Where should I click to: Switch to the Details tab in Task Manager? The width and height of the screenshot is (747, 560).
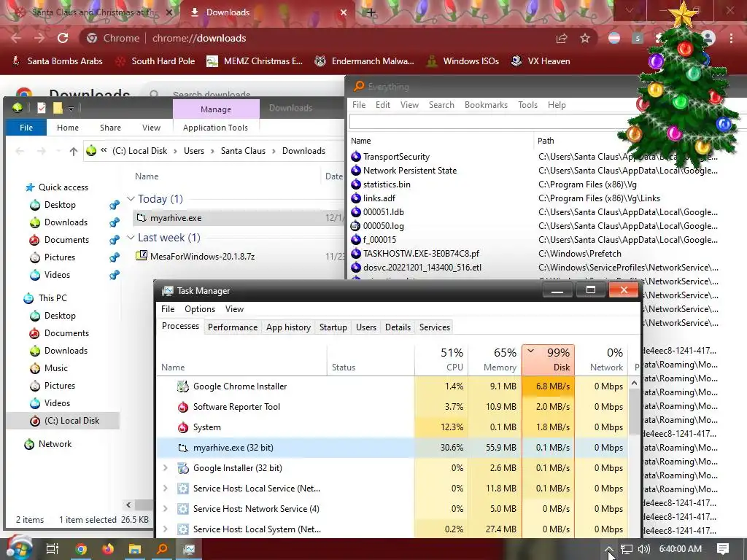pos(398,327)
